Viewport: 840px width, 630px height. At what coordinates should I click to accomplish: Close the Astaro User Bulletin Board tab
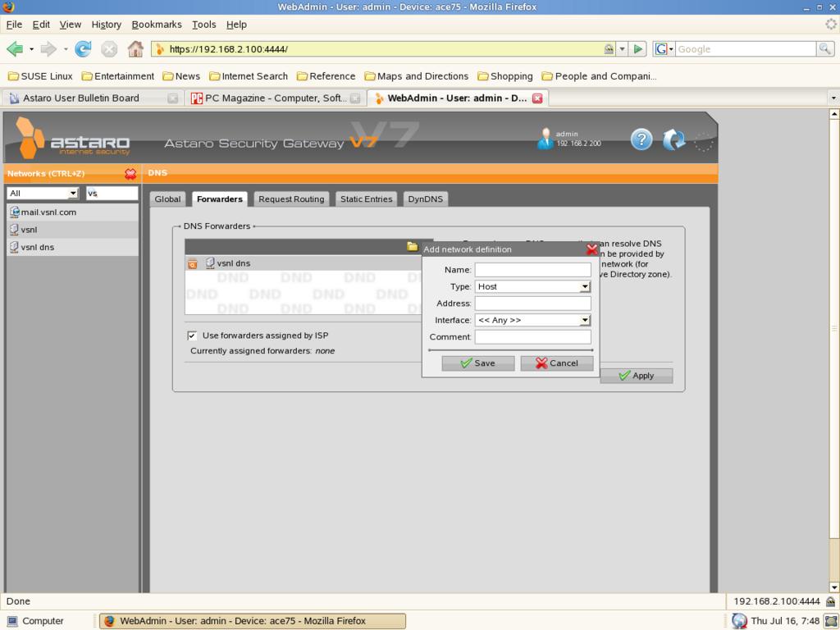(x=172, y=98)
